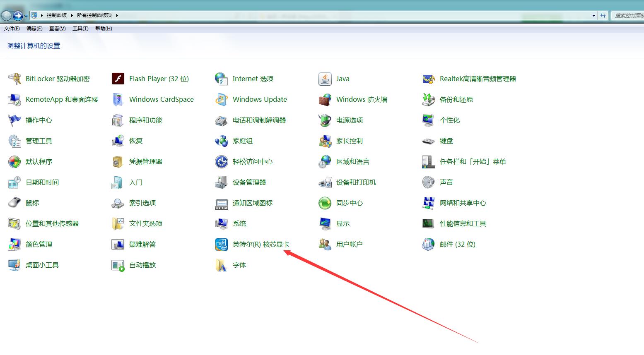Open 性能信息和工具 icon
Screen dimensions: 644x355
429,223
